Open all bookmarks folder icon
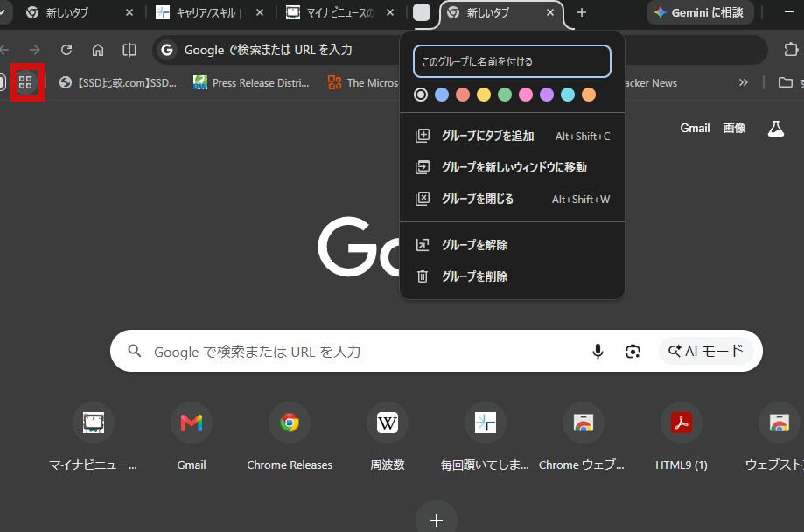 click(786, 82)
